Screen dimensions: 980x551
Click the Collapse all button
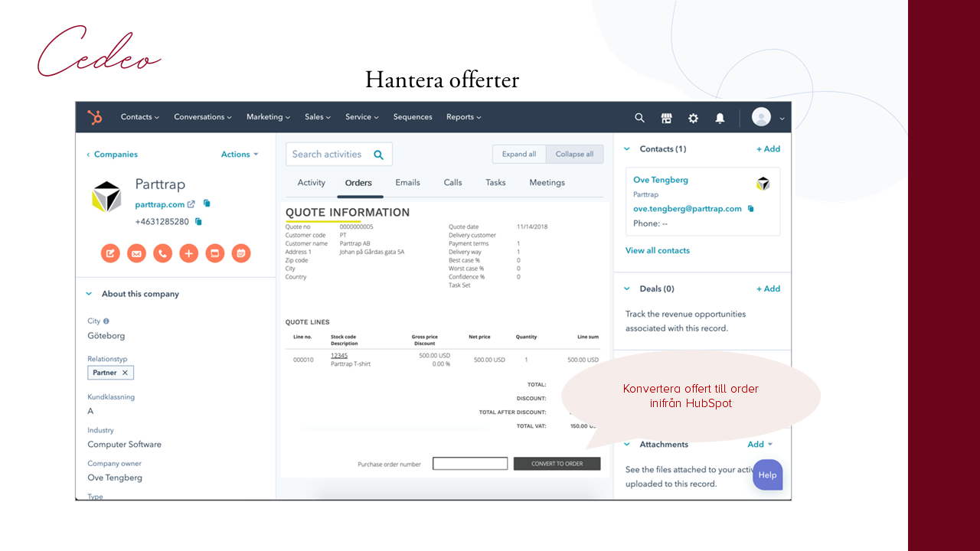pyautogui.click(x=574, y=154)
